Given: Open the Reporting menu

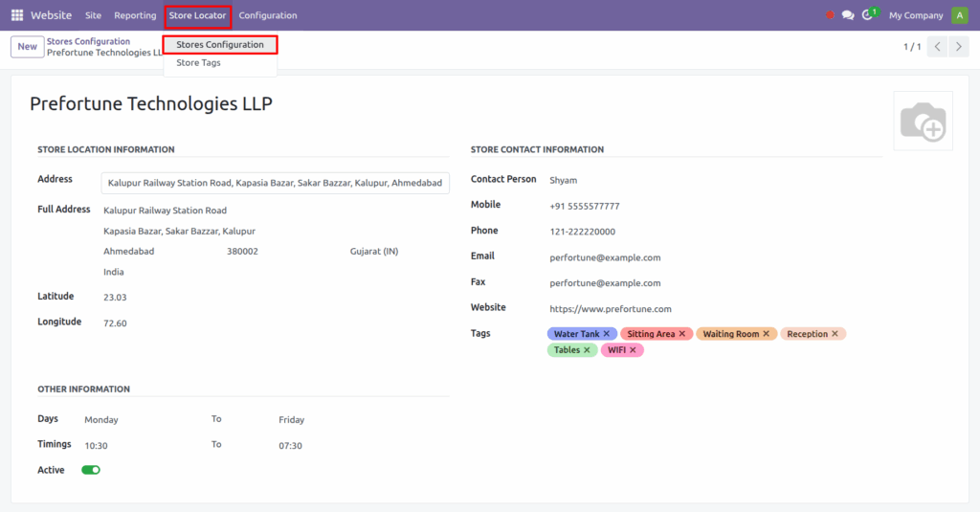Looking at the screenshot, I should [x=135, y=15].
